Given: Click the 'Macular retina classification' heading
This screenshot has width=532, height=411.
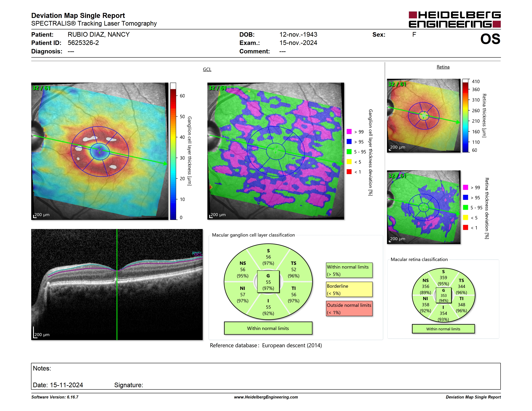Looking at the screenshot, I should [x=419, y=259].
